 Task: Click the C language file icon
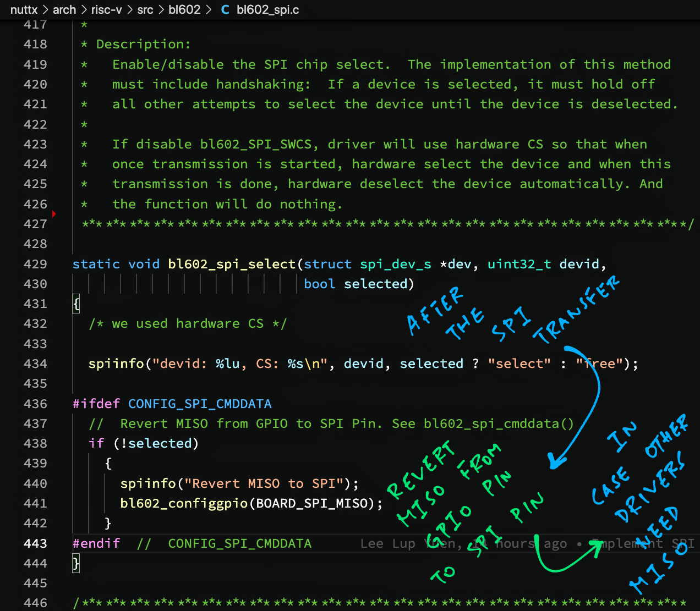coord(225,10)
